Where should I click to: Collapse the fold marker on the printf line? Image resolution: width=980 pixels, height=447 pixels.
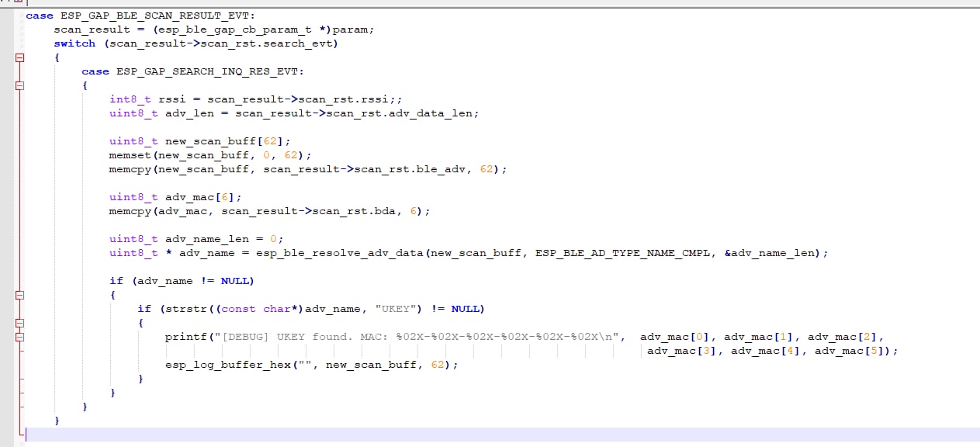click(20, 337)
